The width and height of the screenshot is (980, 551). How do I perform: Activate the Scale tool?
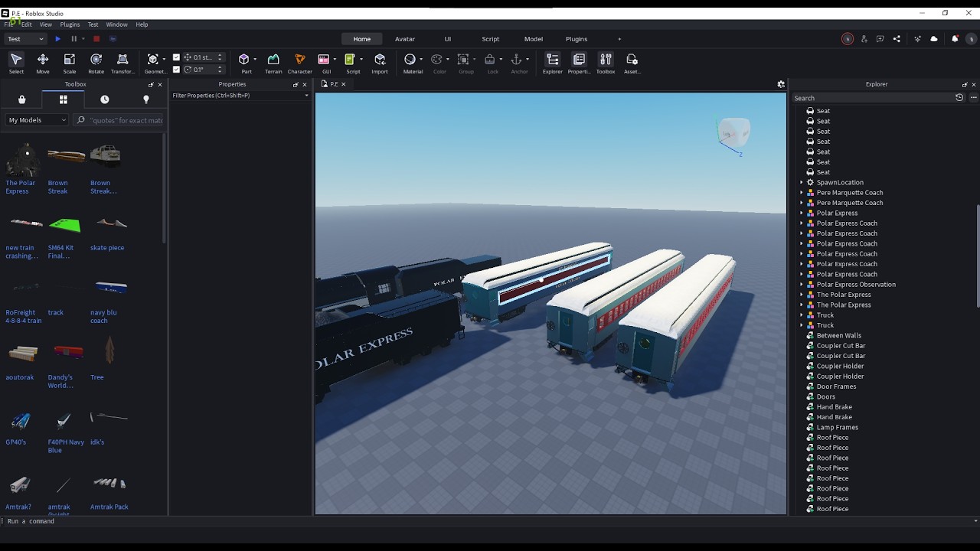pos(70,64)
